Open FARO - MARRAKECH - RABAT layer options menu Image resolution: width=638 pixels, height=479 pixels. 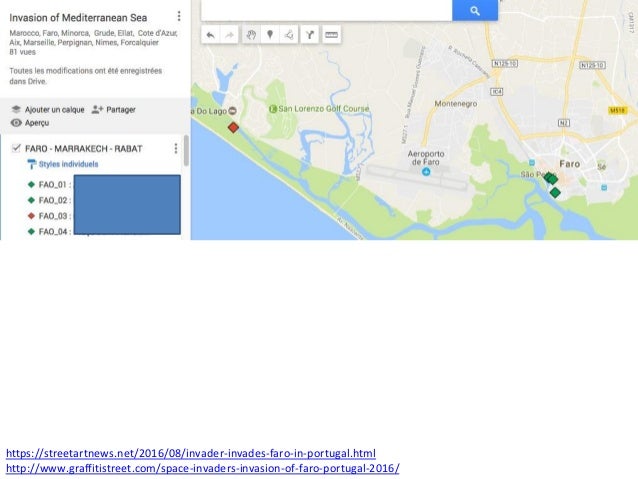(x=176, y=149)
